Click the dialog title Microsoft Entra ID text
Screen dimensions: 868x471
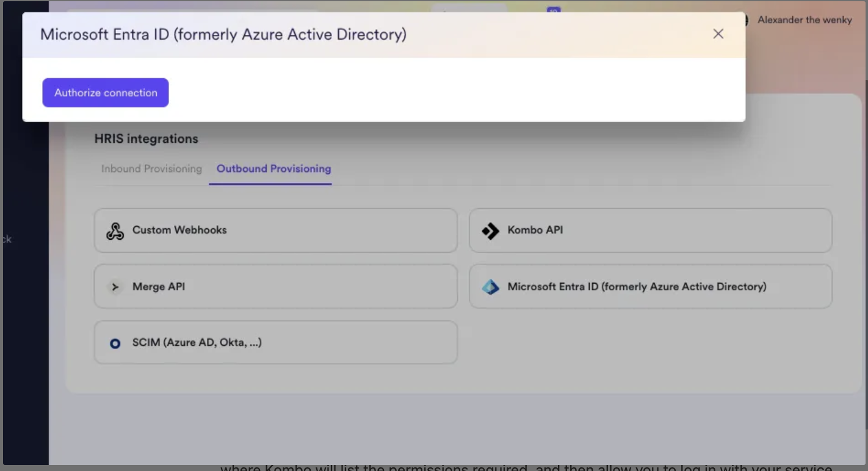click(223, 35)
